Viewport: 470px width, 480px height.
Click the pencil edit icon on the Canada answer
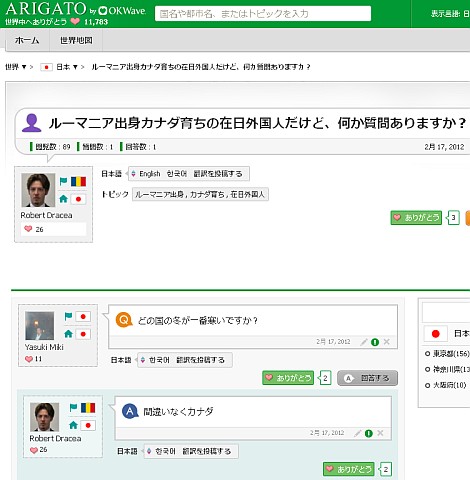tap(358, 433)
